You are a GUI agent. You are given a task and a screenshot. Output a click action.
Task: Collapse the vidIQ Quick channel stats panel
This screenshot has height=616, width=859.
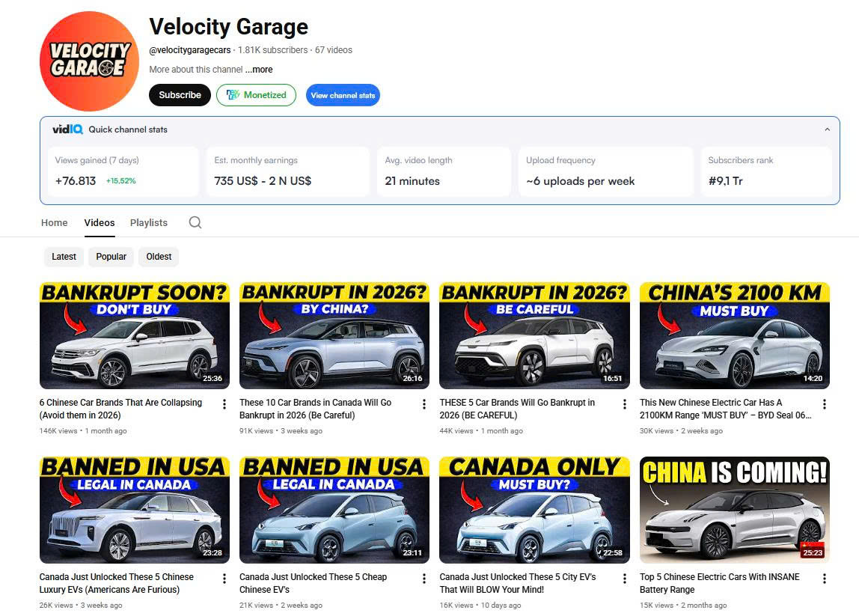click(x=827, y=129)
